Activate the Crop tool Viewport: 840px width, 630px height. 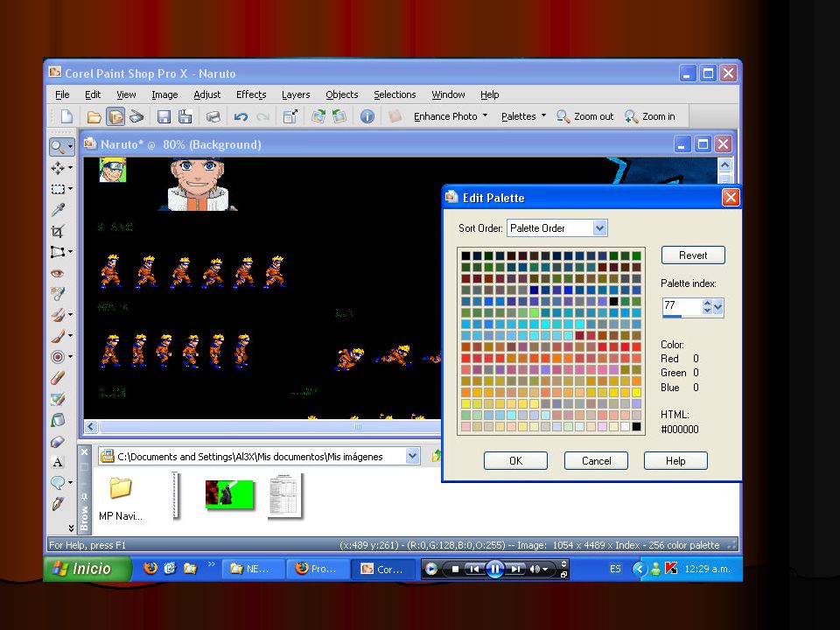coord(58,231)
